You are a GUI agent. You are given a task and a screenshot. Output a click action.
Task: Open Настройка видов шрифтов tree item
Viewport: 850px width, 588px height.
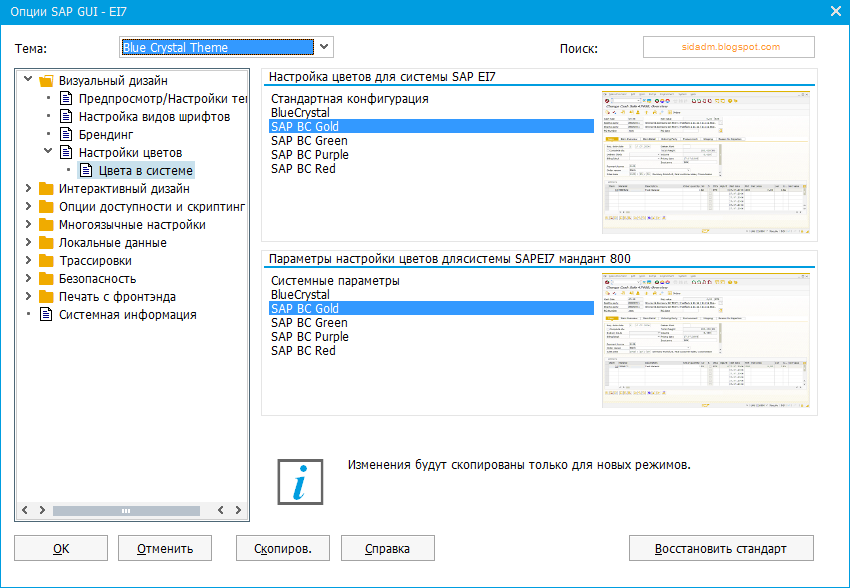tap(154, 117)
